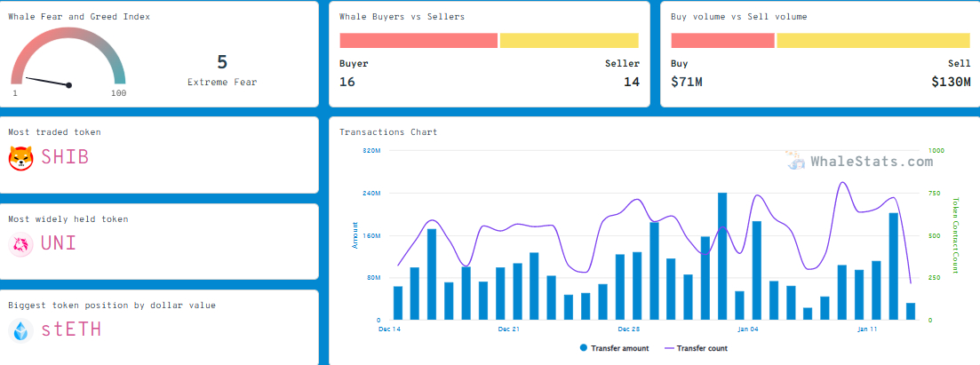Screen dimensions: 980x365
Task: Click the red Buy volume bar segment
Action: (x=723, y=41)
